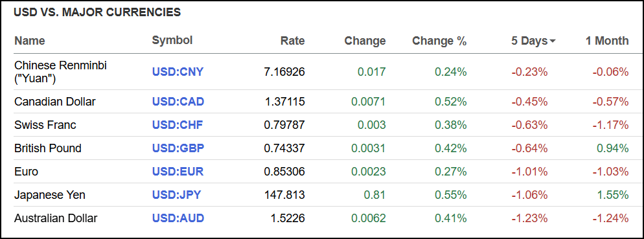
Task: Click the 5-day value -0.64%
Action: point(529,148)
